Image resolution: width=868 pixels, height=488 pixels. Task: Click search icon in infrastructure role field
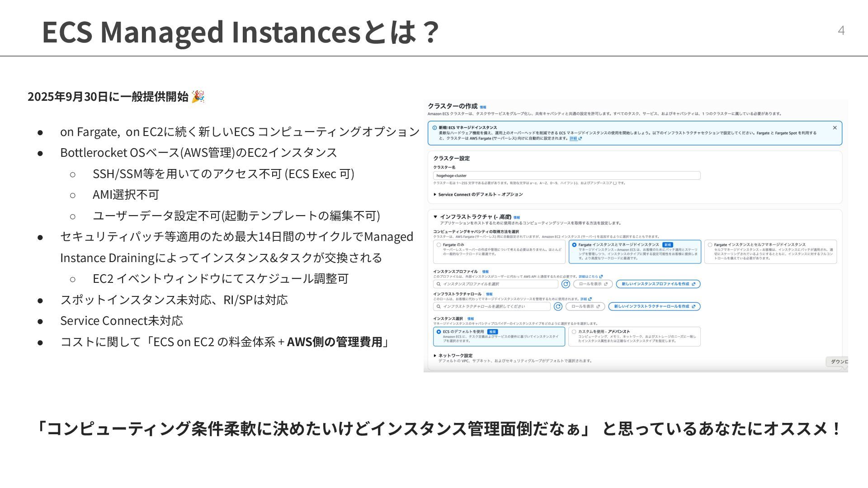point(439,306)
